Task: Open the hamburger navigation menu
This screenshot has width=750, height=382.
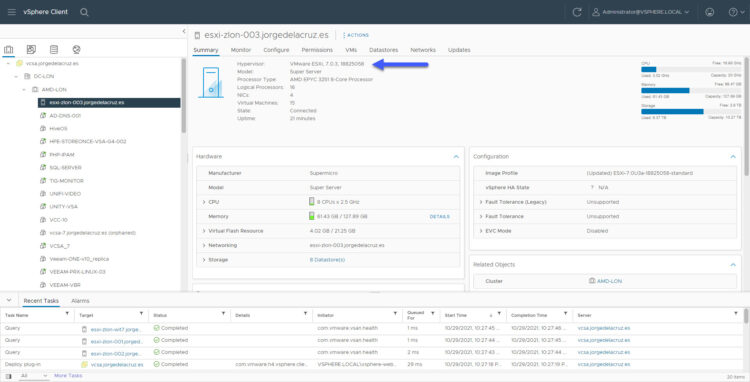Action: tap(11, 12)
